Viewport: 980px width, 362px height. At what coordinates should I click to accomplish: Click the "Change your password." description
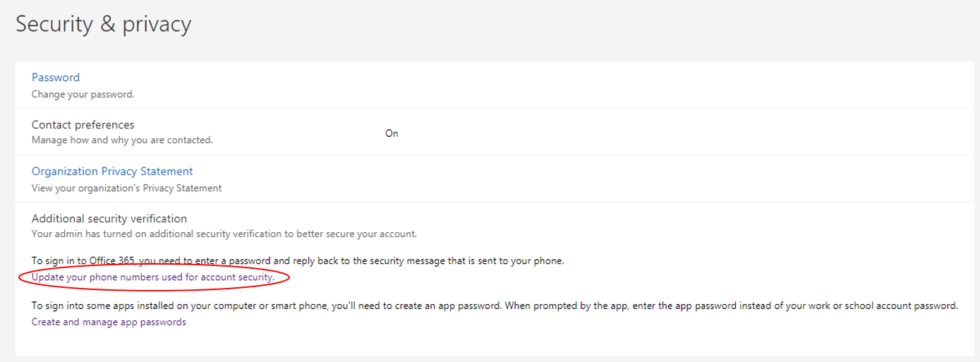pos(83,94)
